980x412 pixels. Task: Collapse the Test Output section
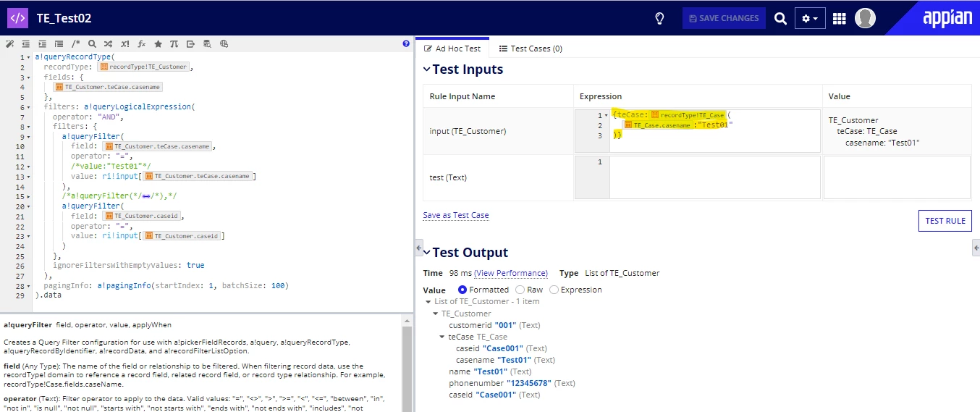tap(427, 253)
